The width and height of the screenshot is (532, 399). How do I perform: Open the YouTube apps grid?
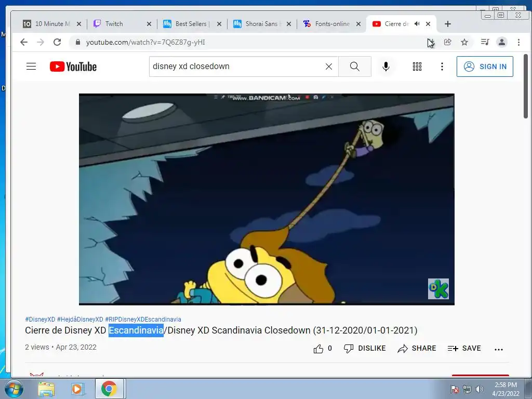pos(417,66)
